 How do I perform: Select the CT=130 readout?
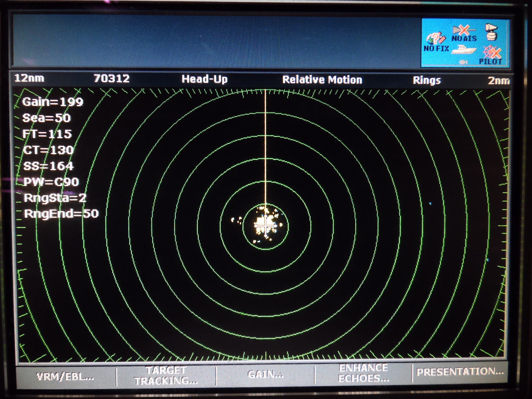(48, 150)
